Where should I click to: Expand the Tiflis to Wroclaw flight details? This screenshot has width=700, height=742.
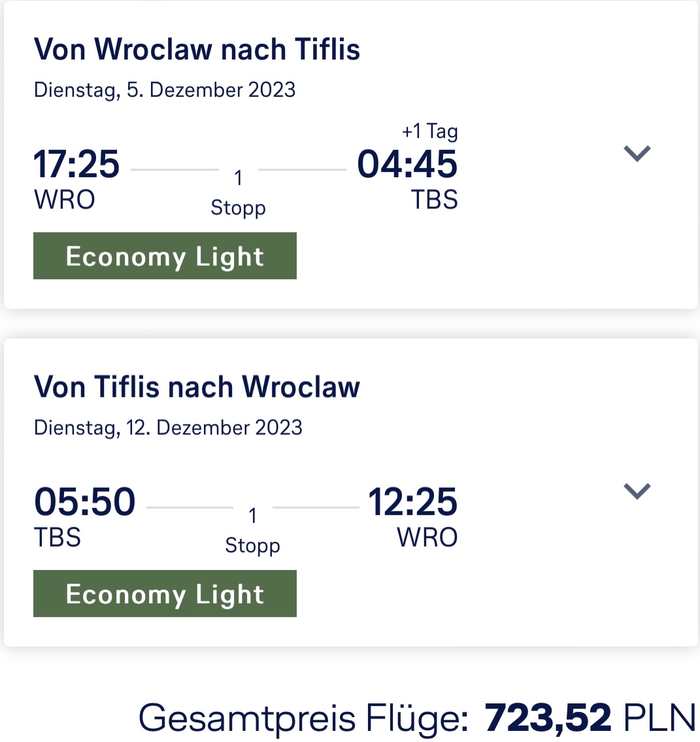(x=637, y=491)
